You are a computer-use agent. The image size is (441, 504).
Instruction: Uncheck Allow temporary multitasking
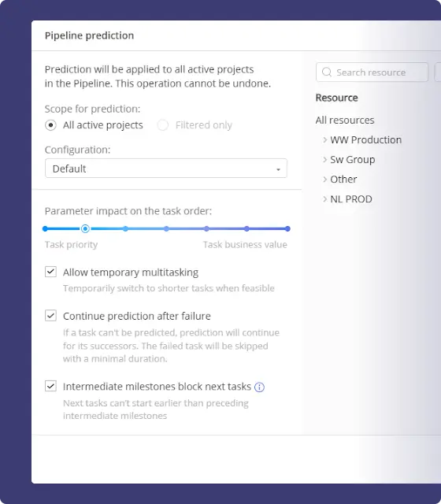[x=50, y=272]
